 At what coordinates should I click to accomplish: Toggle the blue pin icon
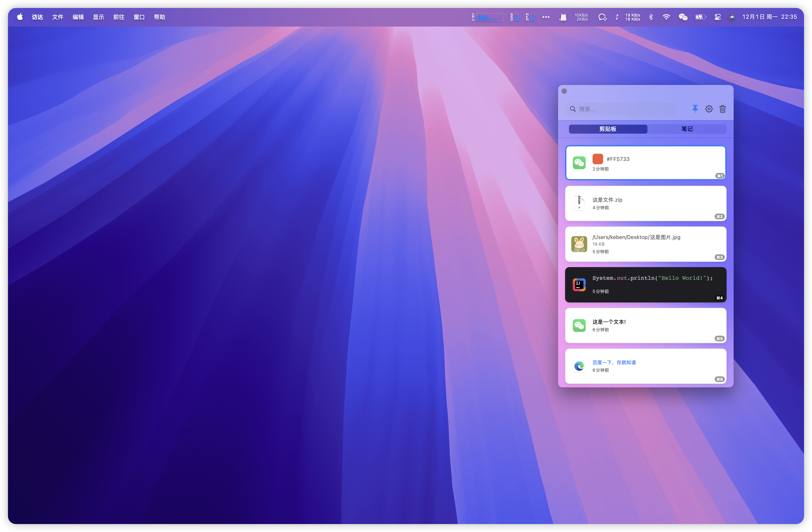click(x=695, y=109)
